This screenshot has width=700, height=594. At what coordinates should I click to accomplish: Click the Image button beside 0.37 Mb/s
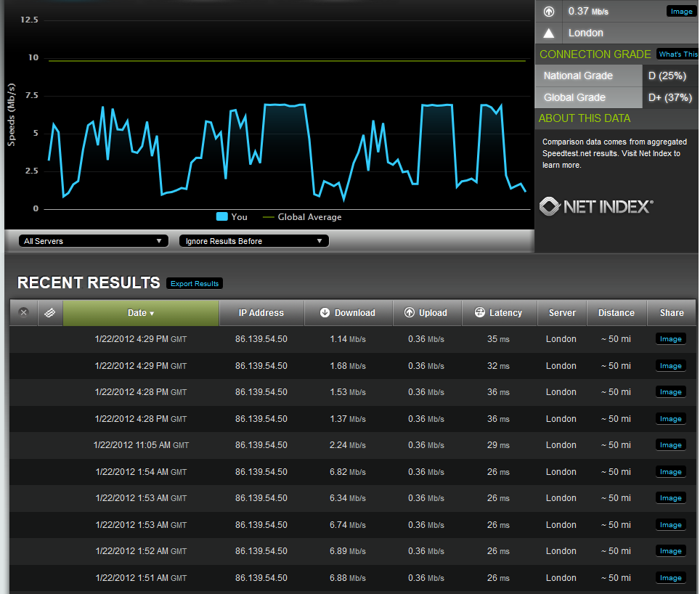(680, 12)
